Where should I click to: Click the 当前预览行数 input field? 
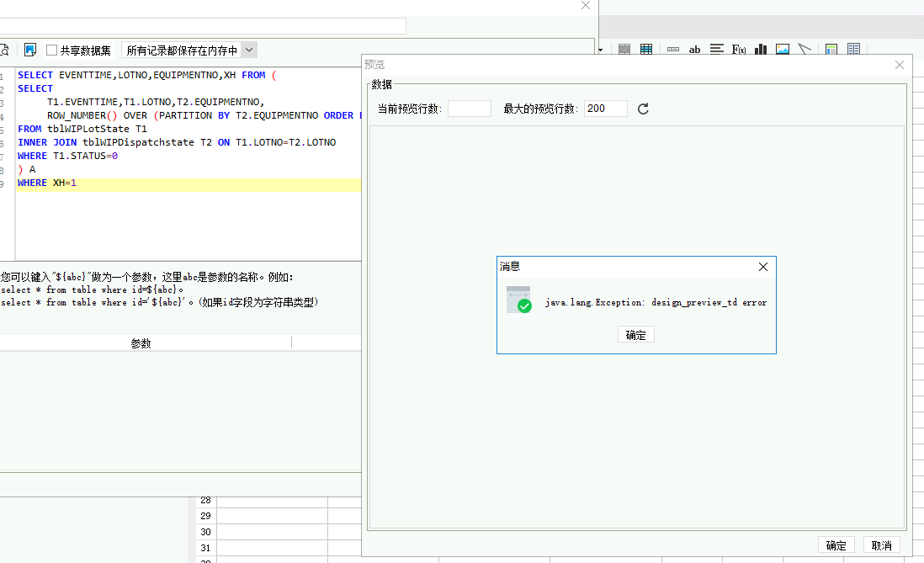469,109
